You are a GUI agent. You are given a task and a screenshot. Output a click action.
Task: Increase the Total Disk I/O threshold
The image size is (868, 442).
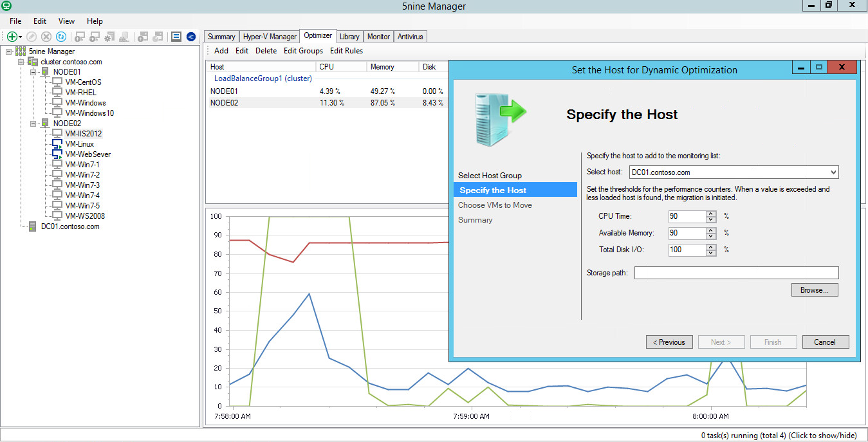point(711,247)
